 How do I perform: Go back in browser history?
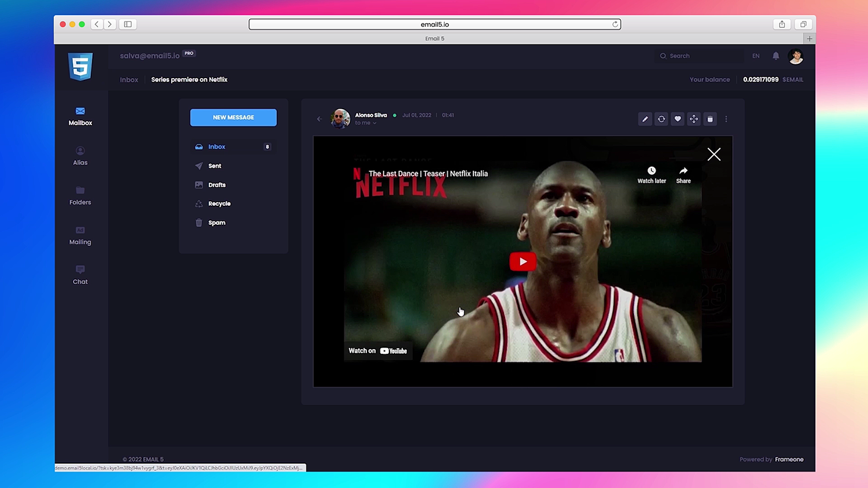point(97,24)
